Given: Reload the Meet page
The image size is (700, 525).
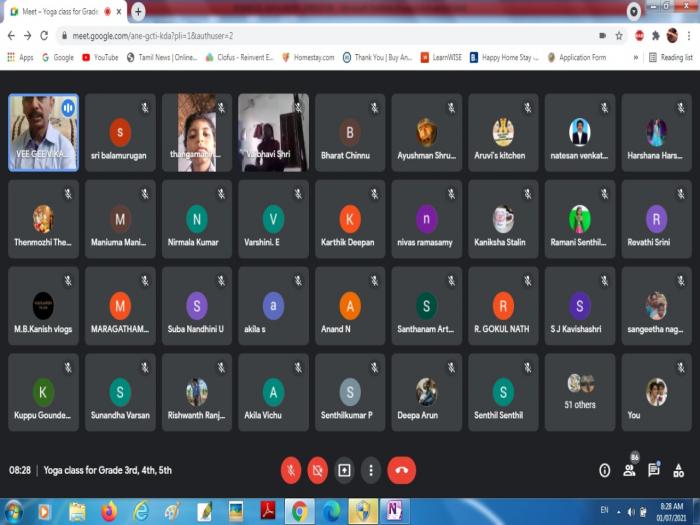Looking at the screenshot, I should click(44, 36).
